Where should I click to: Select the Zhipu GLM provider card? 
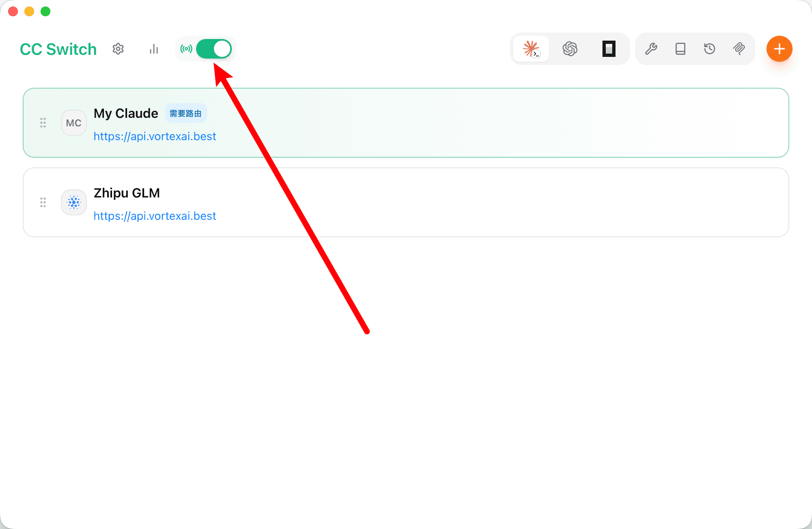[x=406, y=202]
